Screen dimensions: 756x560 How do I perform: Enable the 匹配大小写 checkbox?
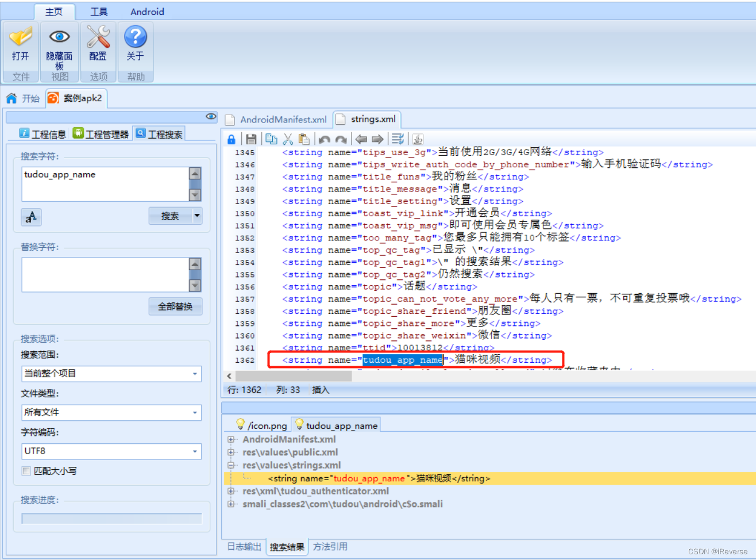(26, 471)
